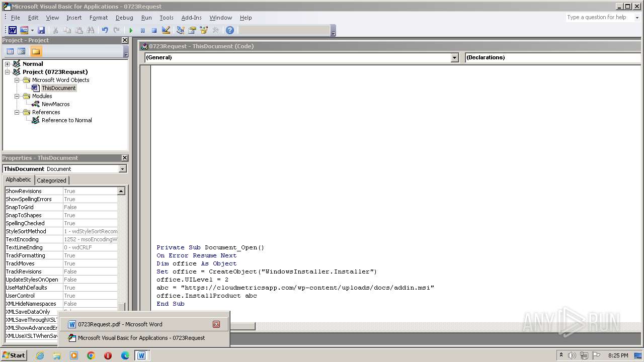Open the Start menu
Viewport: 644px width, 362px height.
pos(14,355)
